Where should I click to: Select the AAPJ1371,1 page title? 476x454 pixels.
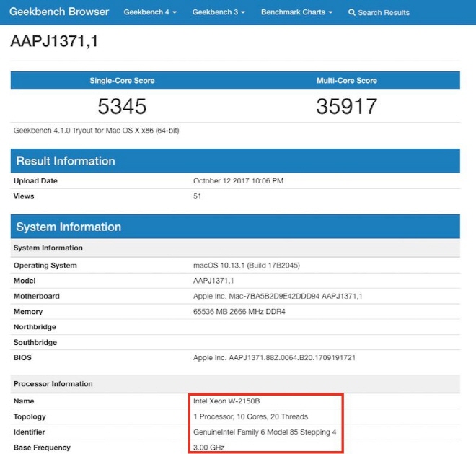[54, 41]
